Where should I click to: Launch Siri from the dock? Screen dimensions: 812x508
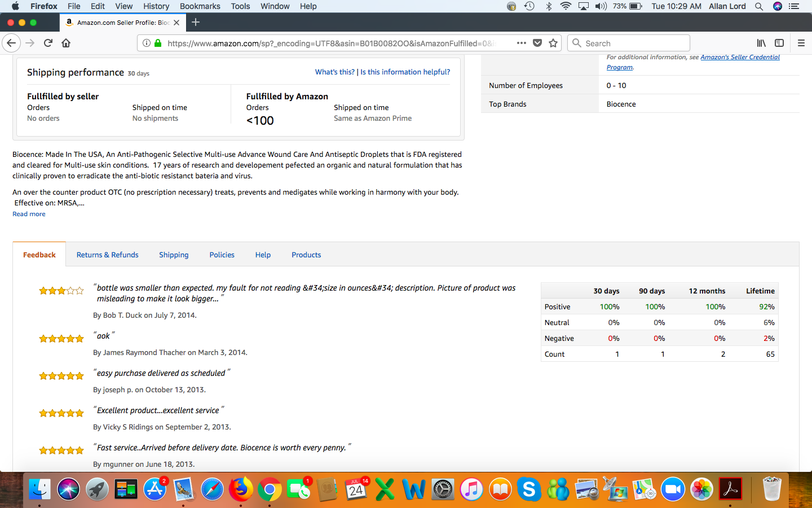(x=68, y=489)
